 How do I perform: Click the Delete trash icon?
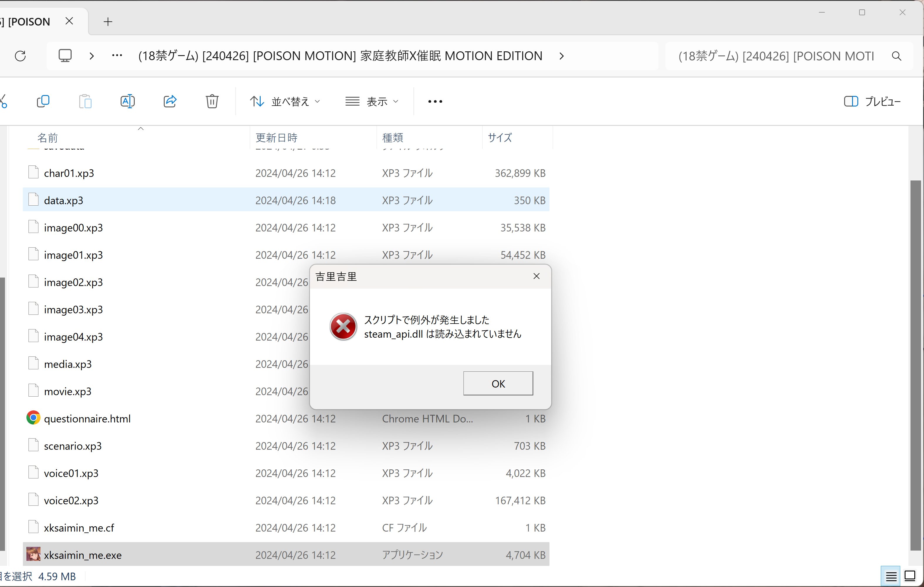[212, 102]
